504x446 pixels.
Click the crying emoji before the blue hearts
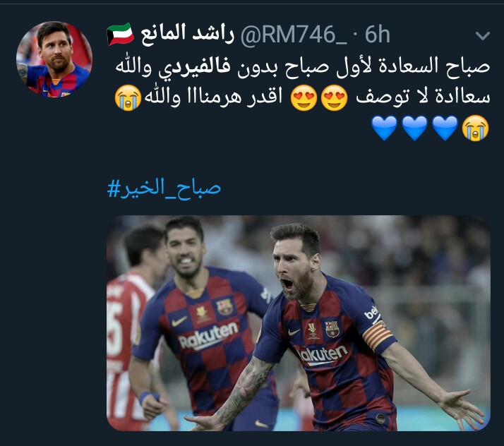pyautogui.click(x=475, y=128)
